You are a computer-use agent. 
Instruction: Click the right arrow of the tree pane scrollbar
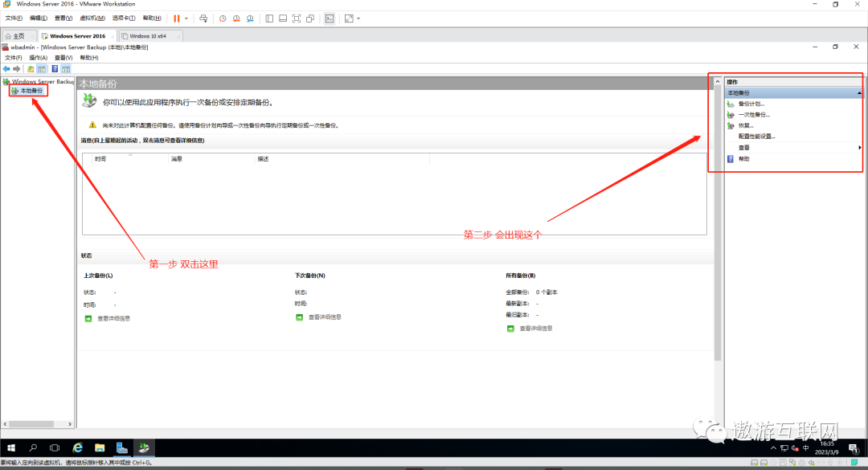[x=70, y=424]
